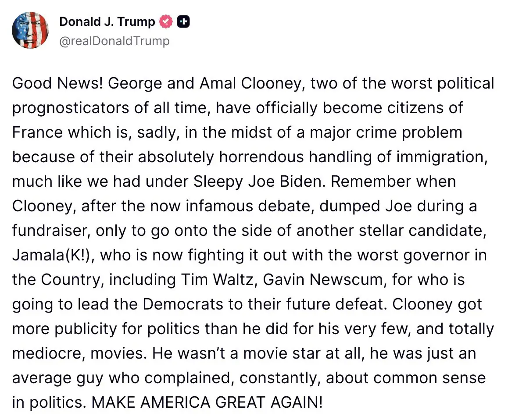Click the text "Jamala(K!)"
Image resolution: width=508 pixels, height=420 pixels.
coord(53,255)
